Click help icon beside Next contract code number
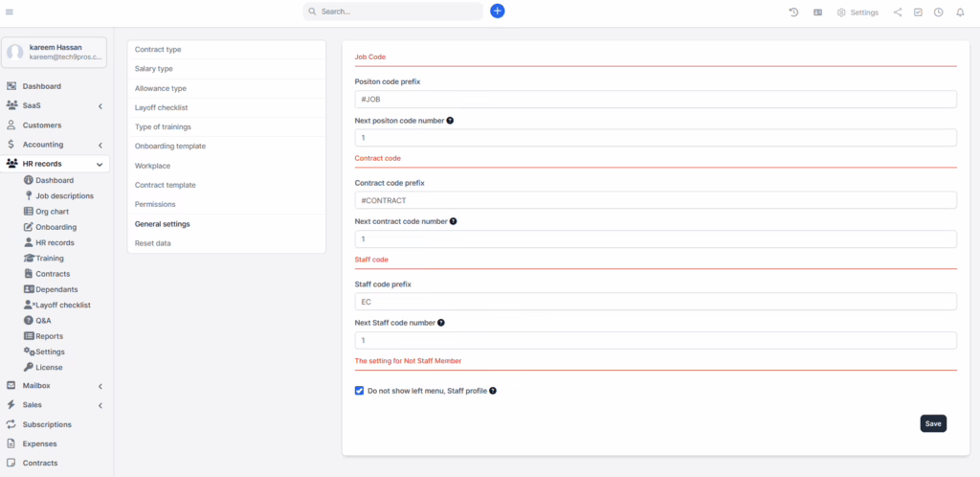Image resolution: width=980 pixels, height=477 pixels. [x=453, y=221]
